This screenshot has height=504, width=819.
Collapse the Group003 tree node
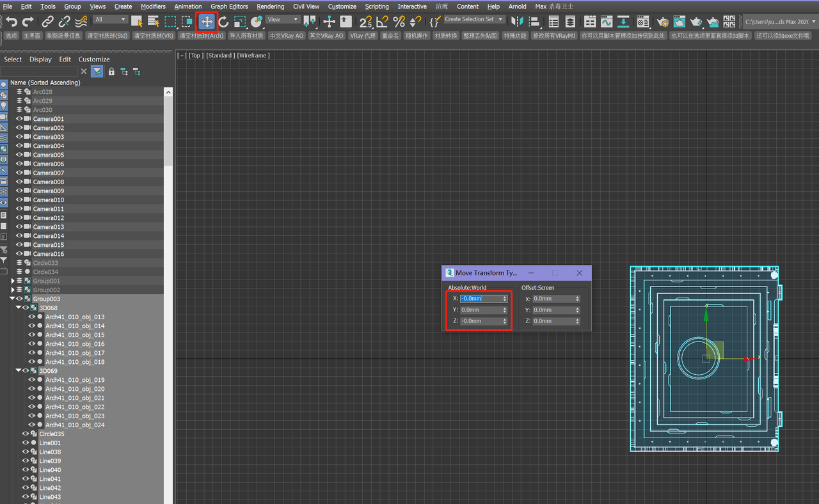12,299
